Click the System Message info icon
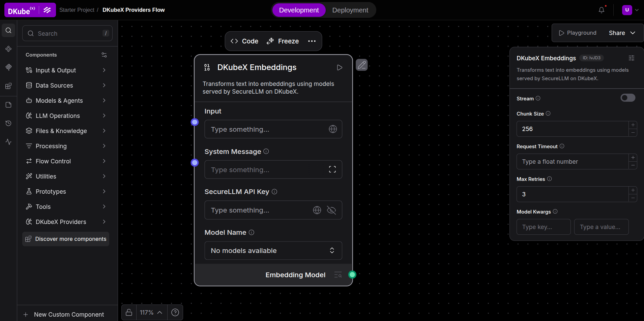Viewport: 644px width, 321px height. (x=266, y=151)
